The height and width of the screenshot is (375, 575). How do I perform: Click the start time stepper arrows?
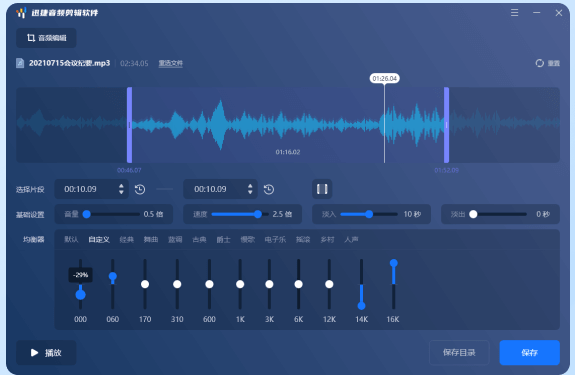121,189
